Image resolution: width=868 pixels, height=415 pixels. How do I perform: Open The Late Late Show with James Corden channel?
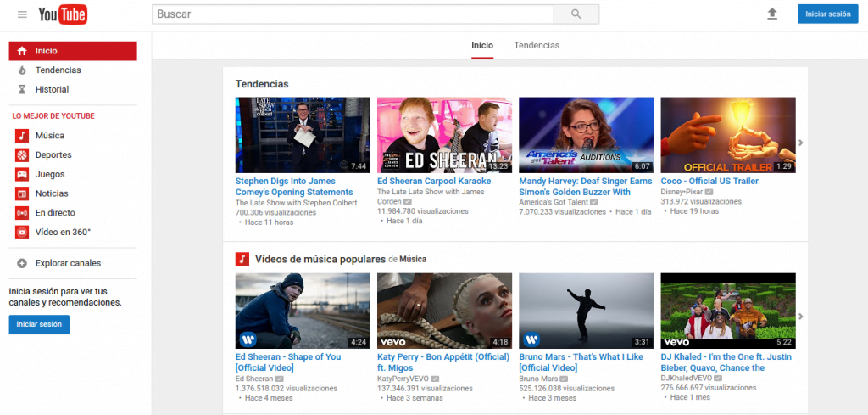tap(431, 197)
